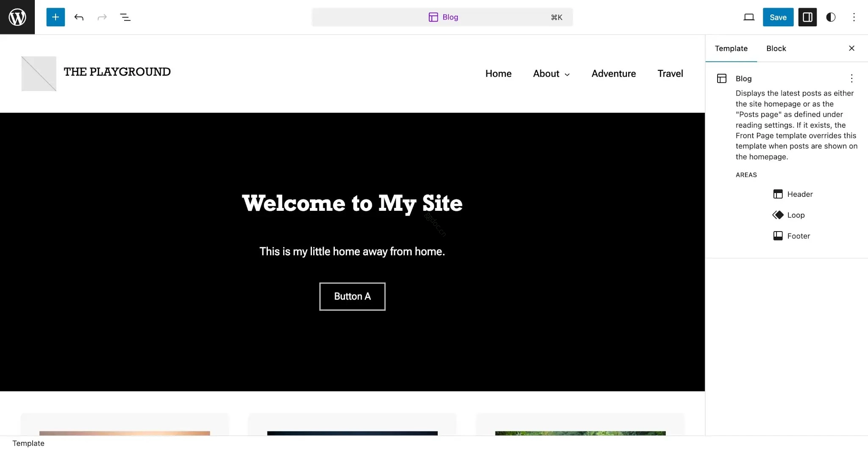This screenshot has height=450, width=868.
Task: Open Blog template actions menu
Action: coord(851,78)
